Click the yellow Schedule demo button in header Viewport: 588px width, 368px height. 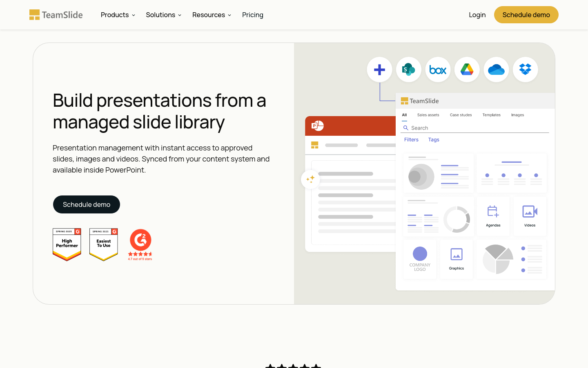click(526, 15)
